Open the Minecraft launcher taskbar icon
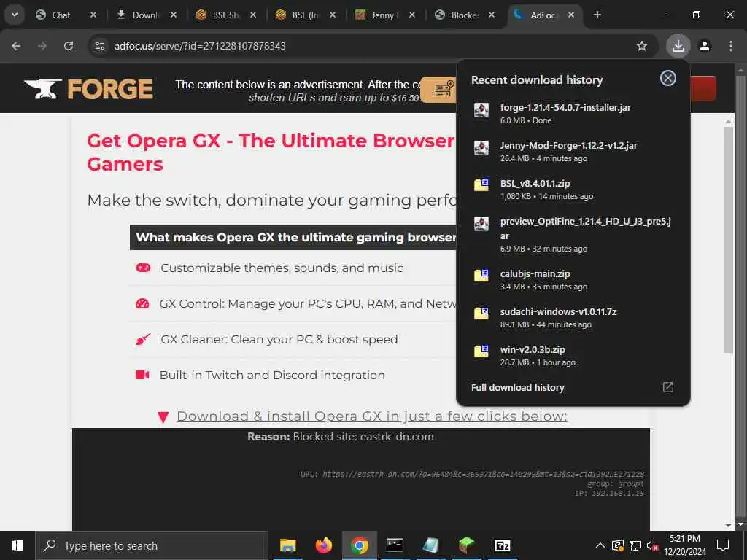Screen dimensions: 747x560 click(x=466, y=545)
